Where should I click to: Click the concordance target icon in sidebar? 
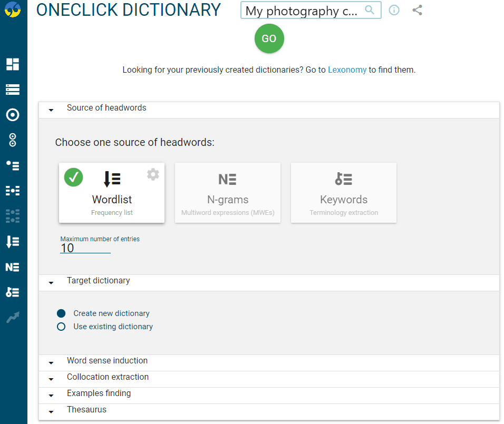point(13,115)
